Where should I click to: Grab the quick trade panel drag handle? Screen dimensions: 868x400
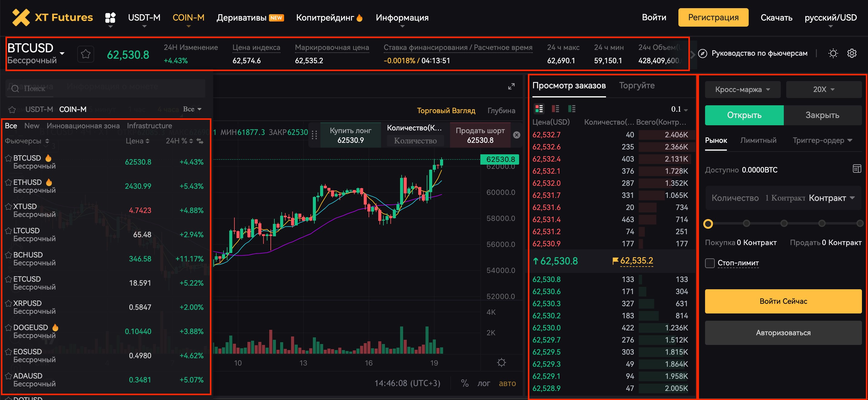coord(314,135)
